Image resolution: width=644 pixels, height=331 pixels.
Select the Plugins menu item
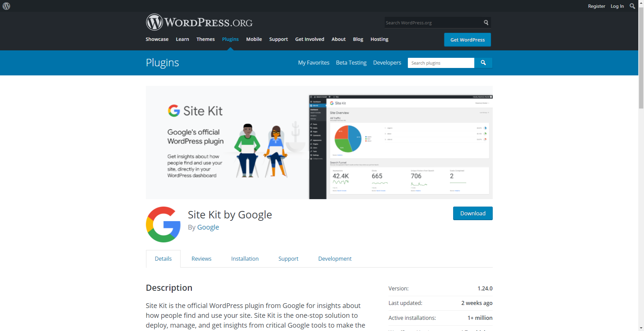[230, 39]
